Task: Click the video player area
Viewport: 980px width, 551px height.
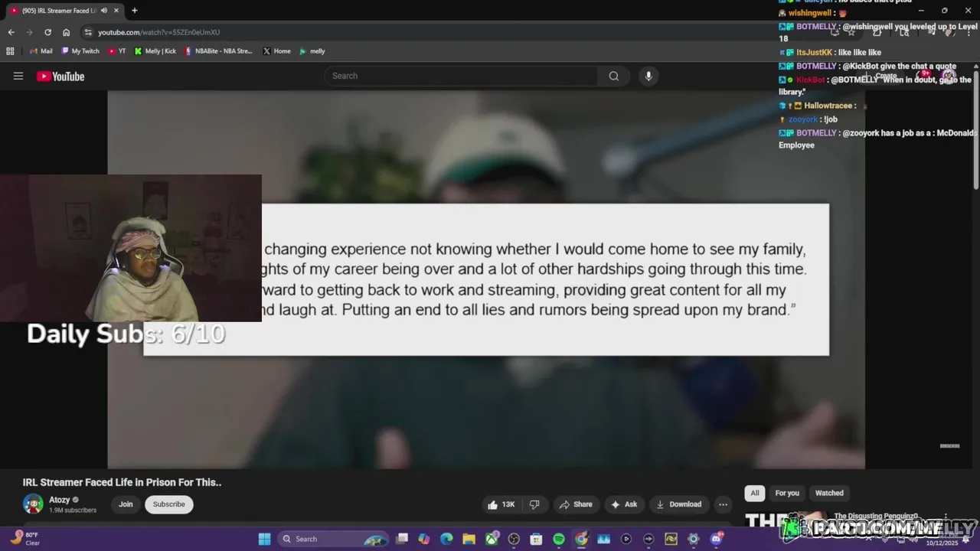Action: [x=486, y=279]
